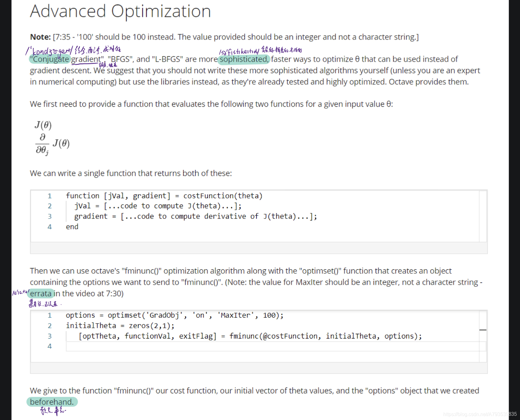The height and width of the screenshot is (420, 520).
Task: Click the 'Advanced Optimization' heading
Action: tap(120, 12)
